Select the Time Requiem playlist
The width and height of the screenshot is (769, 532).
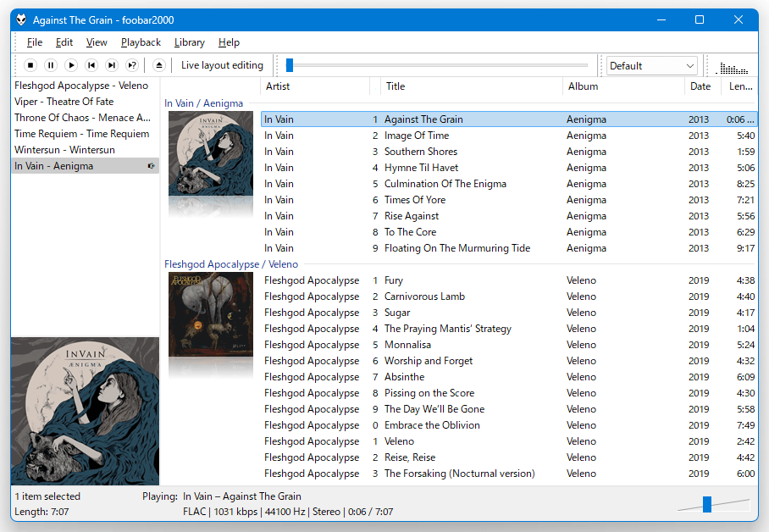tap(86, 134)
